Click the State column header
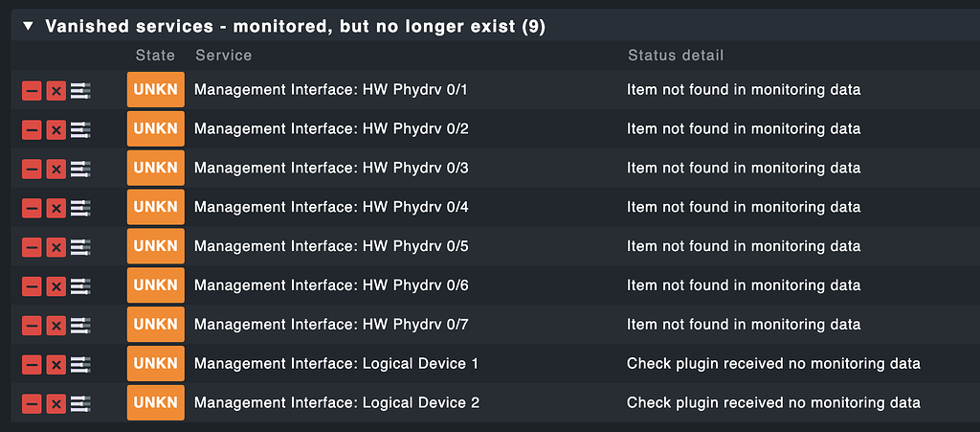This screenshot has height=432, width=980. coord(155,56)
